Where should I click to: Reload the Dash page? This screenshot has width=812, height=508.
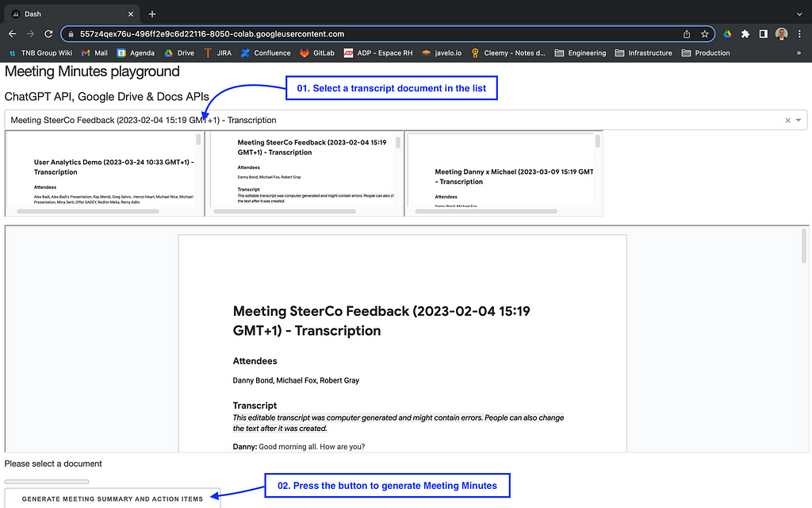tap(48, 33)
